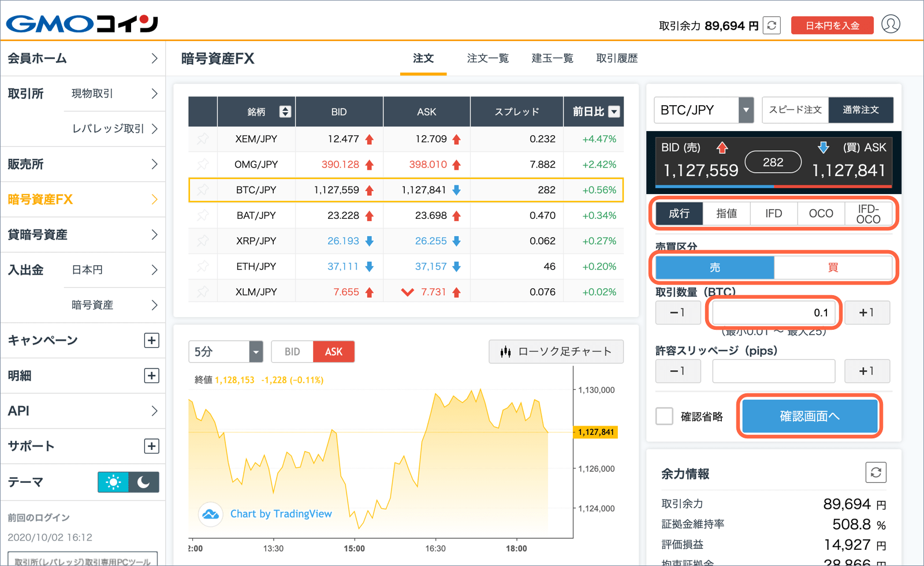Select the 建玉一覧 tab
Screen dimensions: 924x566
553,58
